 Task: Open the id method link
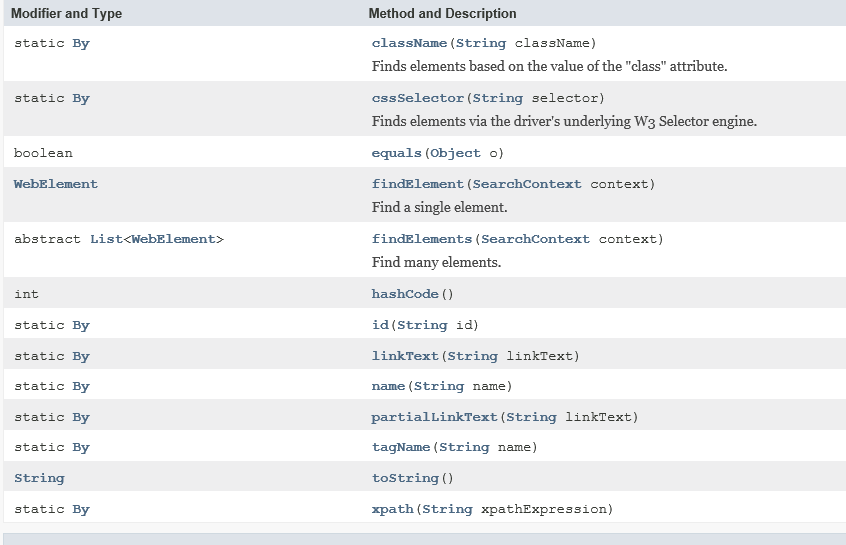point(380,325)
